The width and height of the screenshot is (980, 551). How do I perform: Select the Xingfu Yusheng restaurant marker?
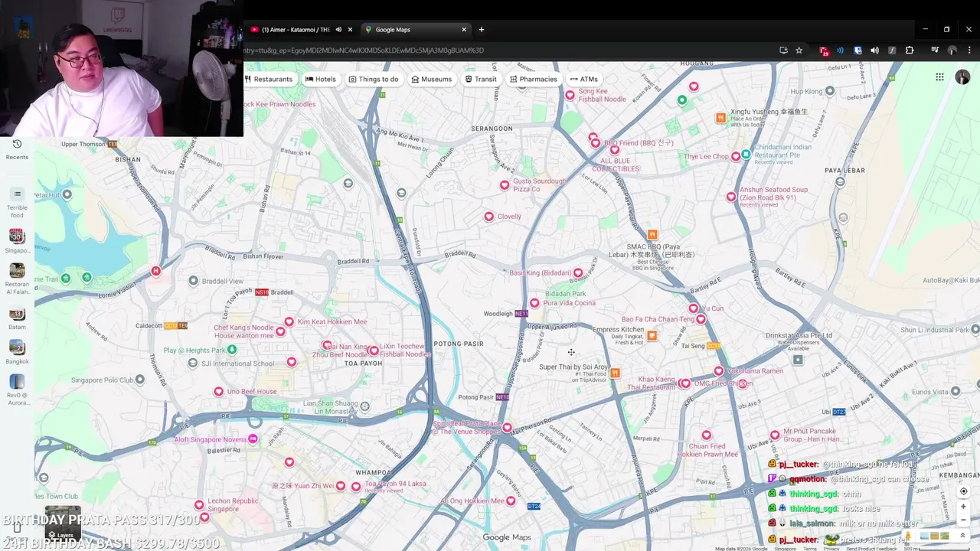point(720,118)
